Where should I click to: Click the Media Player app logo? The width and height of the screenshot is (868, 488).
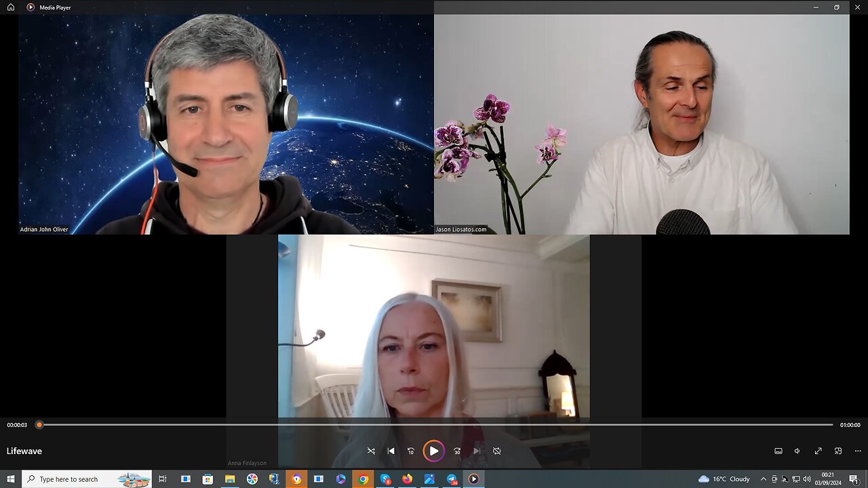click(x=31, y=7)
